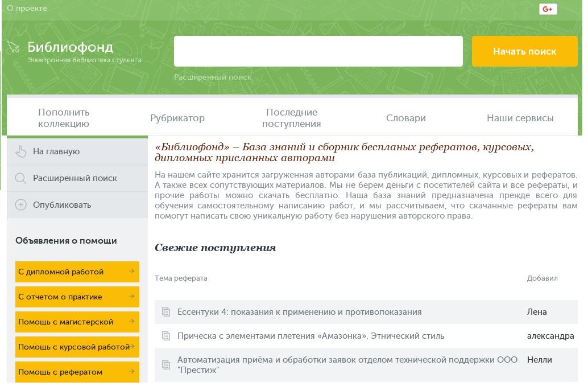This screenshot has width=588, height=386.
Task: Click the С дипломной работой button
Action: click(77, 272)
